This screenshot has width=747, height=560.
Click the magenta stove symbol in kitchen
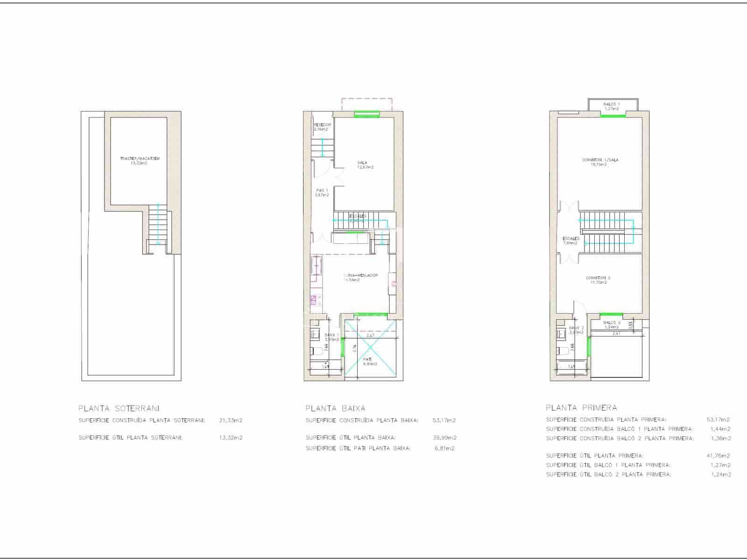point(316,300)
